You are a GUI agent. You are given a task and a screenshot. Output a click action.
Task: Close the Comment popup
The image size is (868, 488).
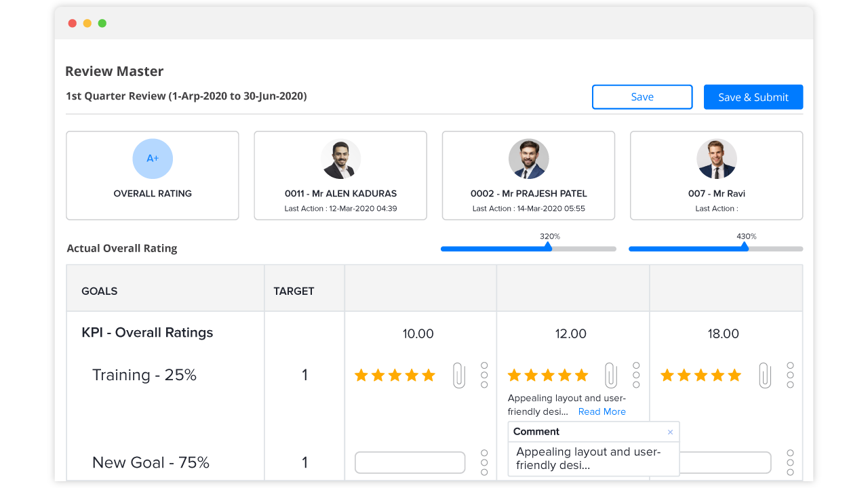click(670, 432)
